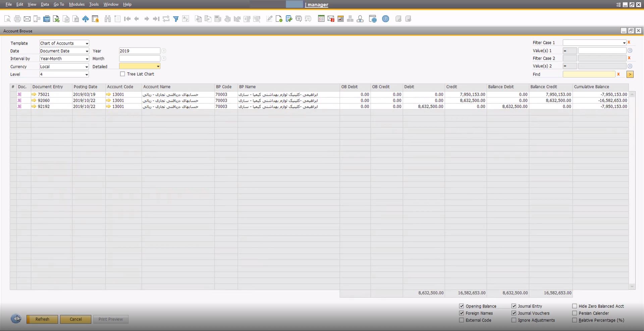Image resolution: width=644 pixels, height=331 pixels.
Task: Click the Refresh button
Action: 42,319
